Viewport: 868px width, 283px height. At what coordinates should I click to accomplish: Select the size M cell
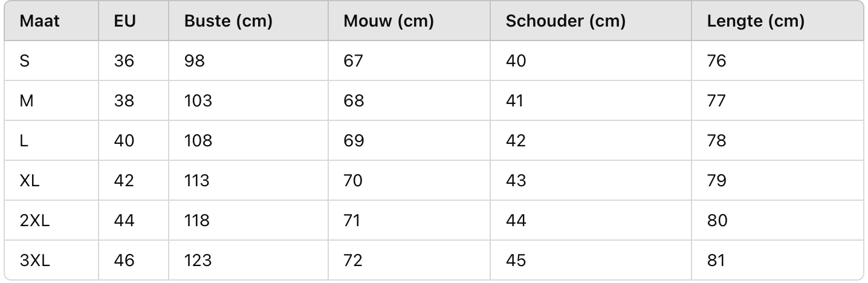coord(51,100)
